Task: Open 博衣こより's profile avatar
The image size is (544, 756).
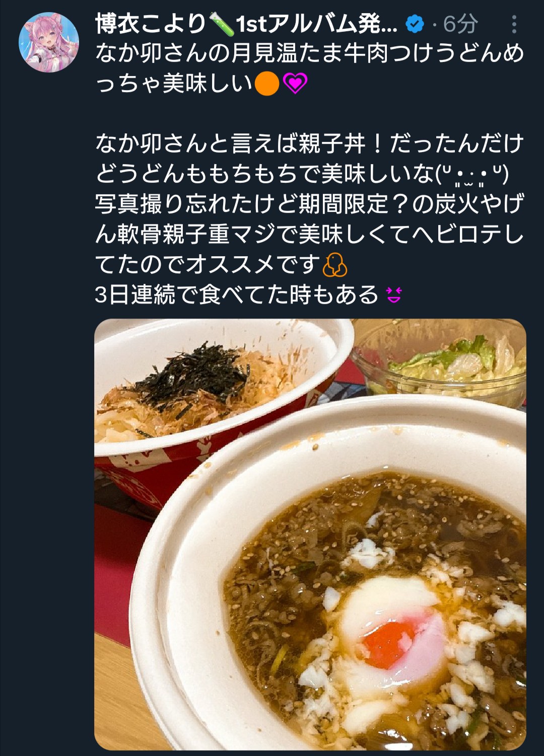Action: coord(49,42)
